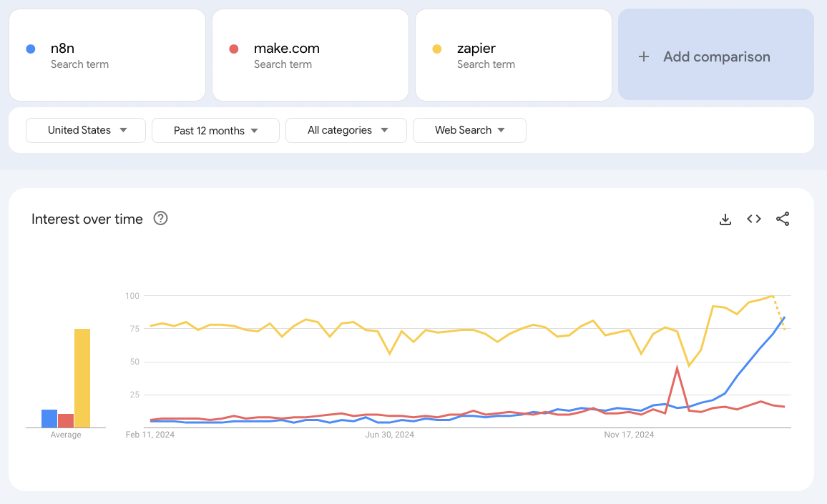Screen dimensions: 827x504
Task: Open the embed code icon
Action: pyautogui.click(x=754, y=219)
